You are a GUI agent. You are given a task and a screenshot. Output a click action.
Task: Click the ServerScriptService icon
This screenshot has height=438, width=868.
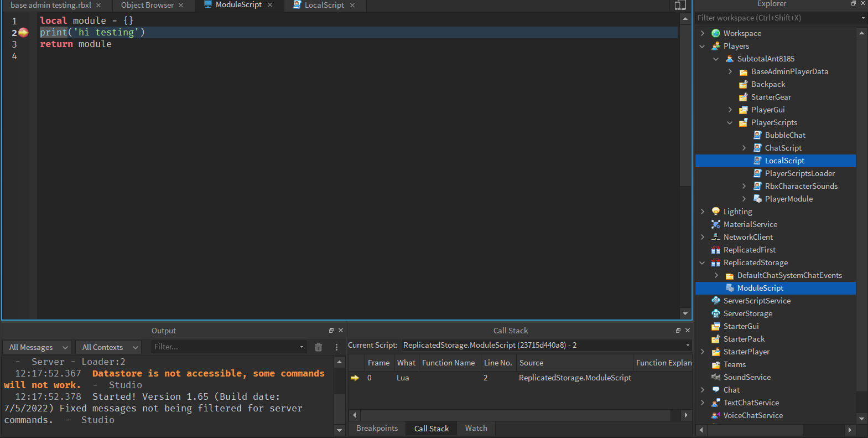click(716, 301)
